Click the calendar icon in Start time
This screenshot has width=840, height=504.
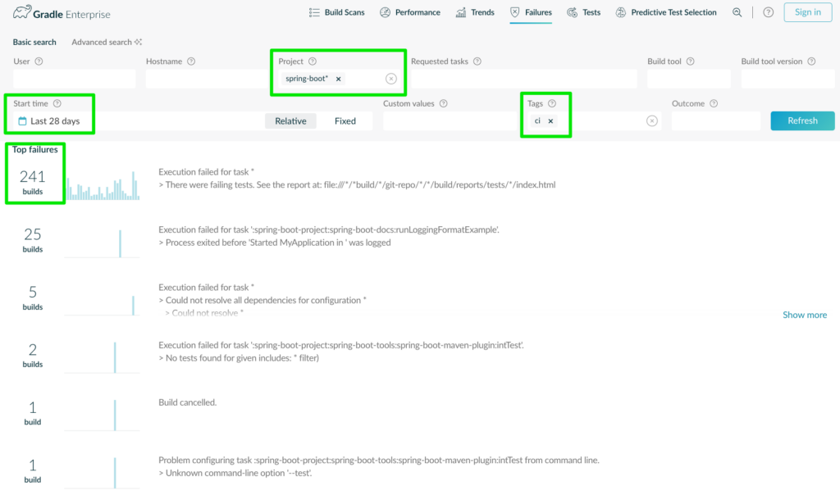point(22,121)
